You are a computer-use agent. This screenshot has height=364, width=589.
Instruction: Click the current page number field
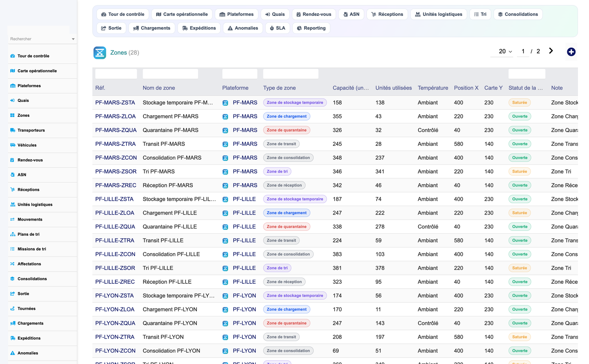pyautogui.click(x=523, y=52)
